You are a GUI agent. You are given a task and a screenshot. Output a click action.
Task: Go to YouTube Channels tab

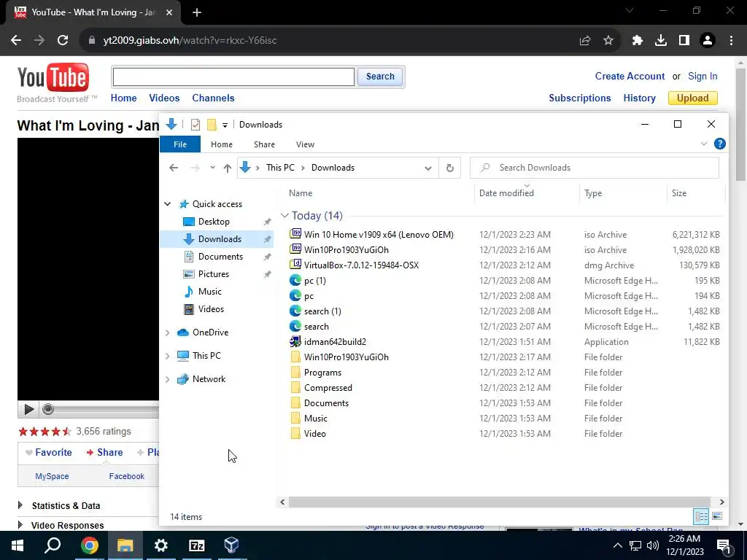click(213, 98)
